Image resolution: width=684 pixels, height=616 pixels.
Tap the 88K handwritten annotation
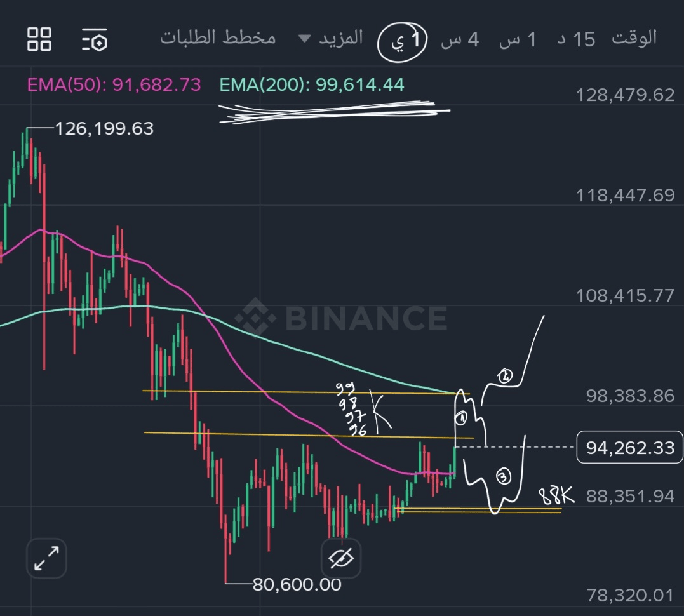pyautogui.click(x=556, y=495)
